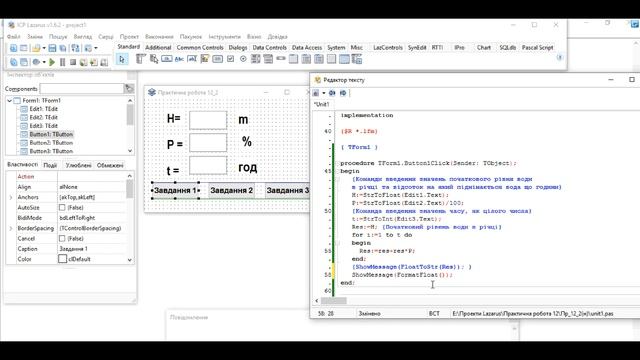Click the Завдання 3 button on form
640x360 pixels.
pyautogui.click(x=287, y=191)
